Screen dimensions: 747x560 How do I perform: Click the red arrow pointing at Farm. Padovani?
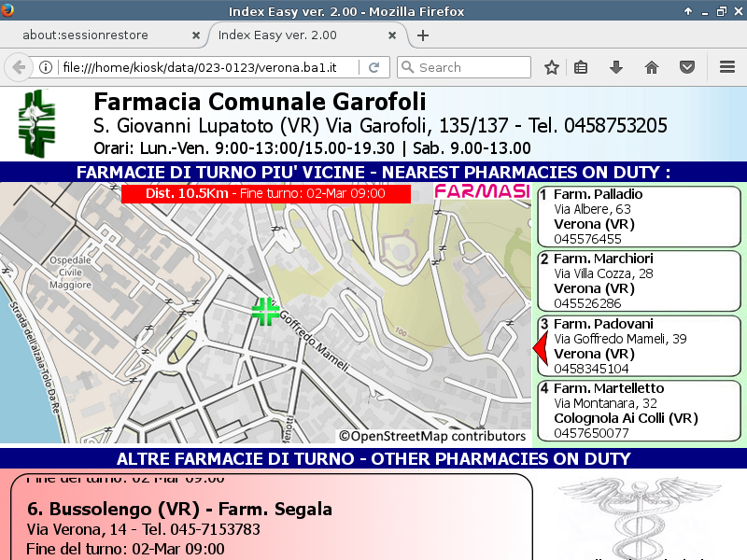point(539,348)
